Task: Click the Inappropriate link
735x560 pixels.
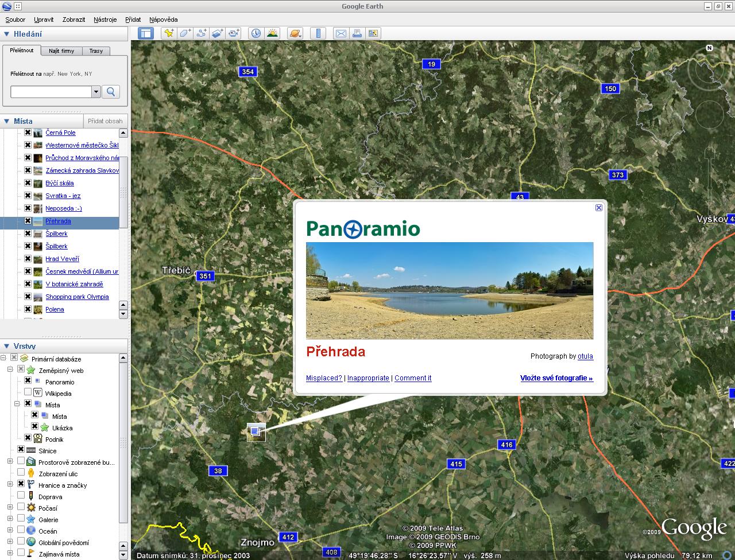Action: pyautogui.click(x=368, y=378)
